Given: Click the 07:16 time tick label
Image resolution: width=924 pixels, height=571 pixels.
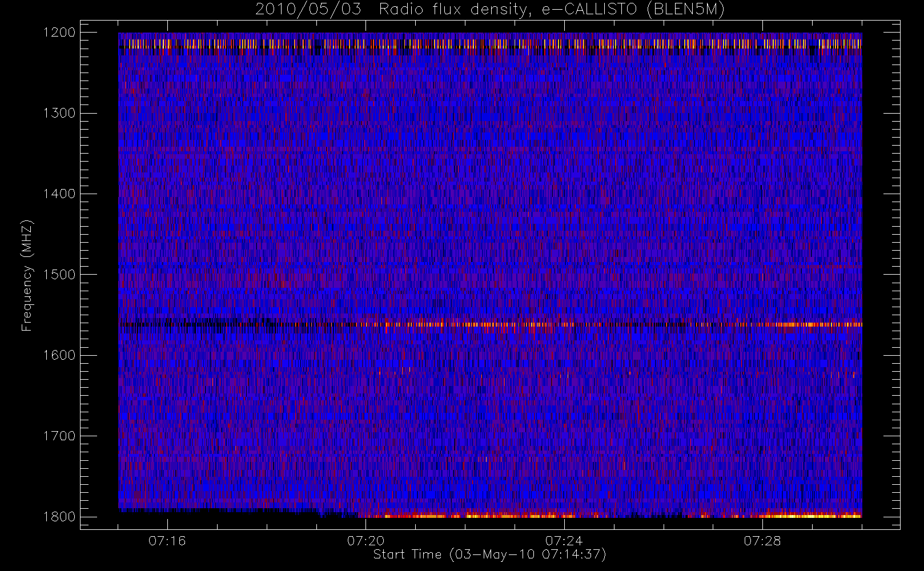Looking at the screenshot, I should [167, 541].
